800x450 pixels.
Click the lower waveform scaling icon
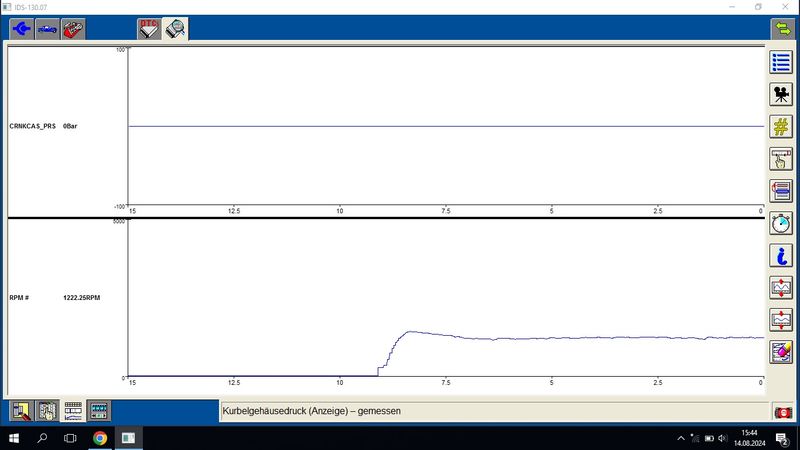pos(781,320)
